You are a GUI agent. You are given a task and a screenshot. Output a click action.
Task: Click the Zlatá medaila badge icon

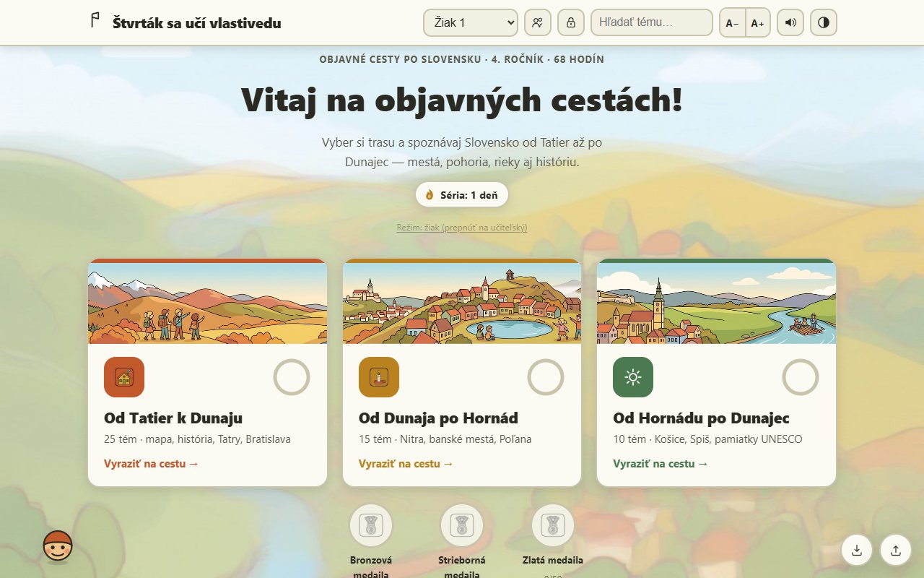coord(553,525)
